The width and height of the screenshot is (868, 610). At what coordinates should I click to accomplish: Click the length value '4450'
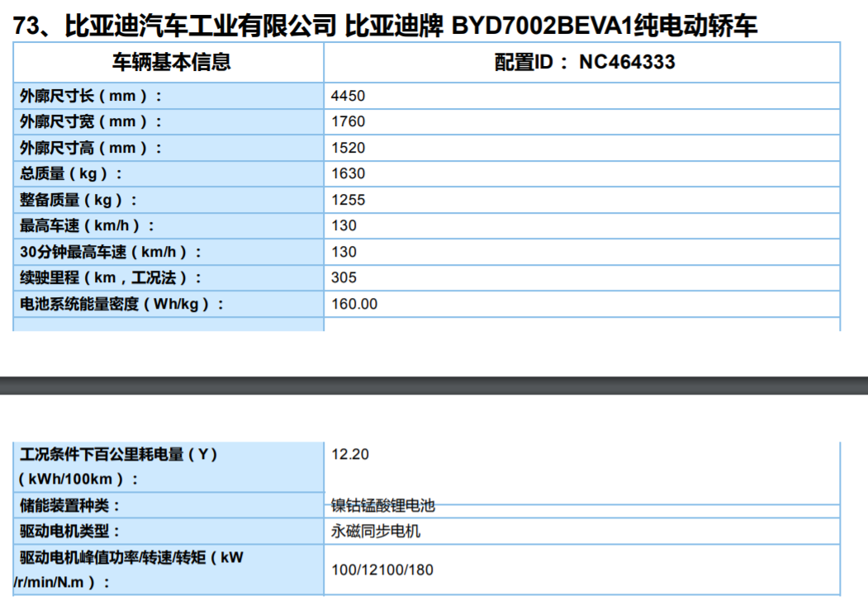pyautogui.click(x=349, y=96)
